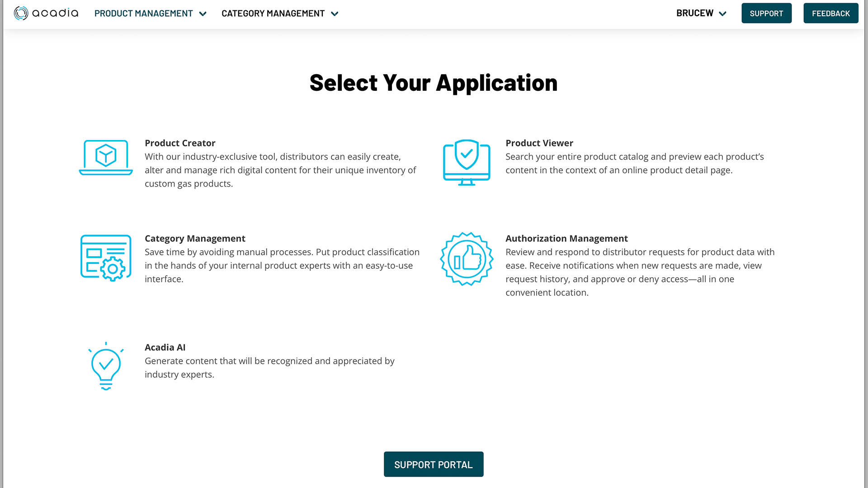Image resolution: width=868 pixels, height=488 pixels.
Task: Click the Authorization Management description text
Action: (640, 272)
